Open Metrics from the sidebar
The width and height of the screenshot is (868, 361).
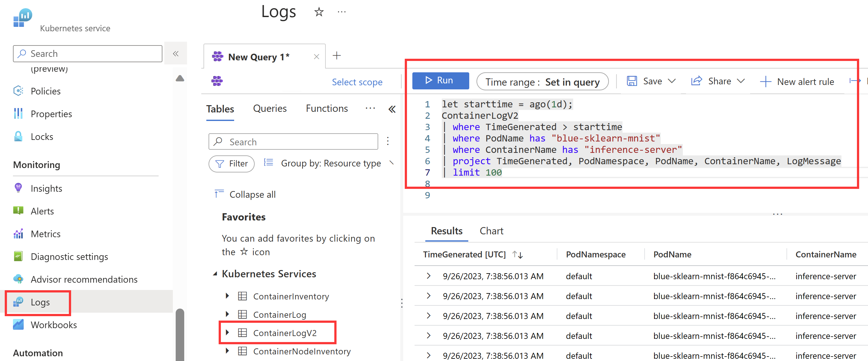[46, 234]
